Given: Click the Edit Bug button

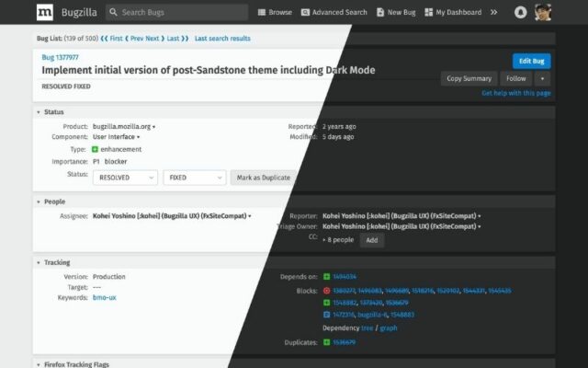Looking at the screenshot, I should coord(531,62).
